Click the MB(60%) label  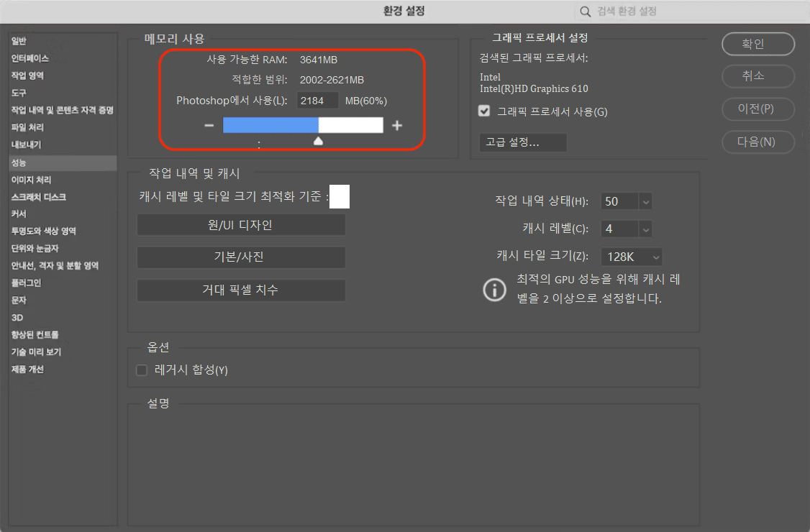tap(365, 101)
